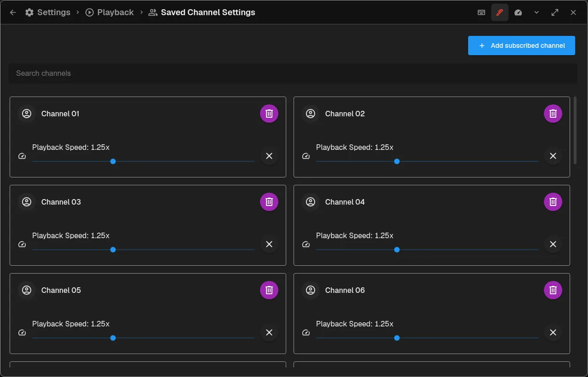Viewport: 588px width, 377px height.
Task: Click the Channel 05 avatar icon
Action: coord(27,290)
